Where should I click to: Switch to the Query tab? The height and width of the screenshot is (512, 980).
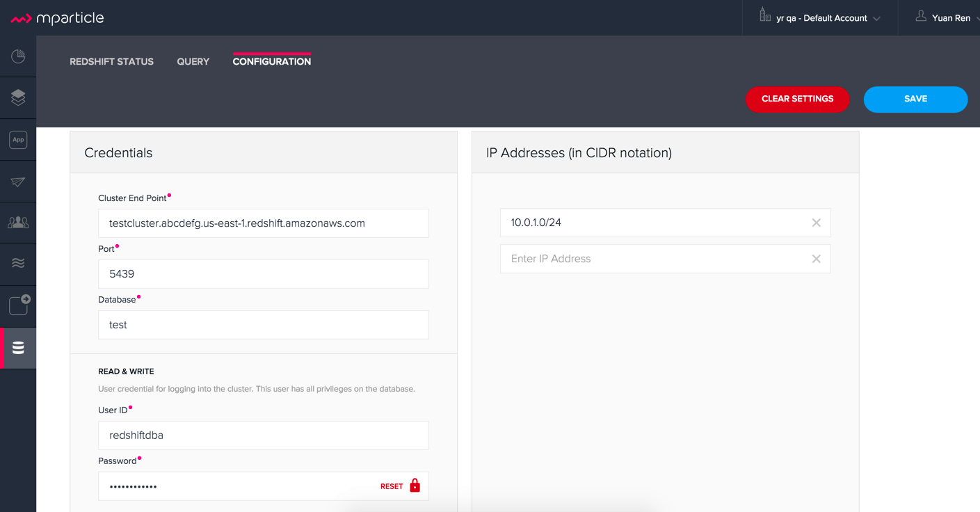point(193,62)
